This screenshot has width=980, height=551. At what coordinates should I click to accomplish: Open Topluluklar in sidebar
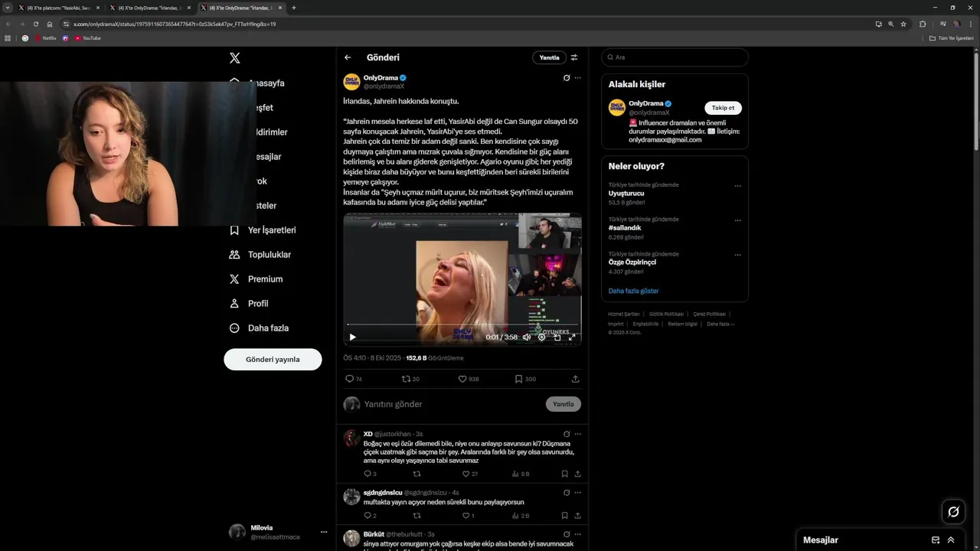(x=260, y=255)
